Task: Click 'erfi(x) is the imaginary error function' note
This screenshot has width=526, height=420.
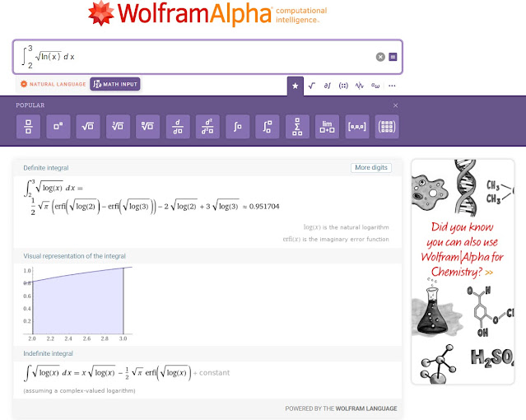Action: coord(336,240)
